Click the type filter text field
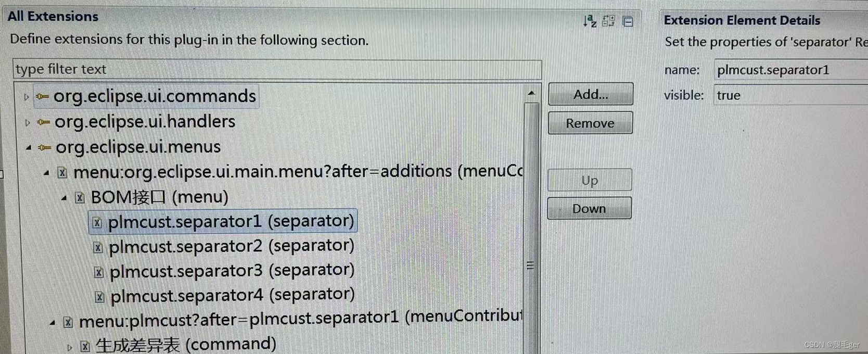The height and width of the screenshot is (354, 868). (x=277, y=69)
